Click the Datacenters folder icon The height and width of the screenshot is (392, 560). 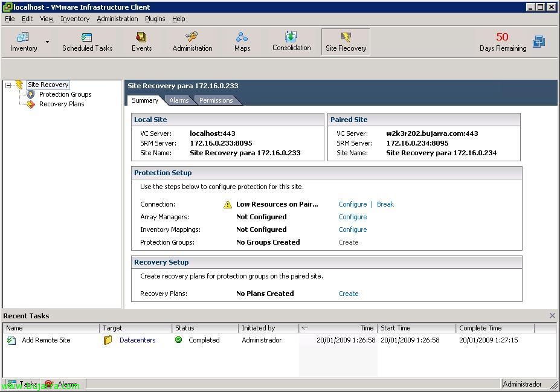(x=108, y=340)
